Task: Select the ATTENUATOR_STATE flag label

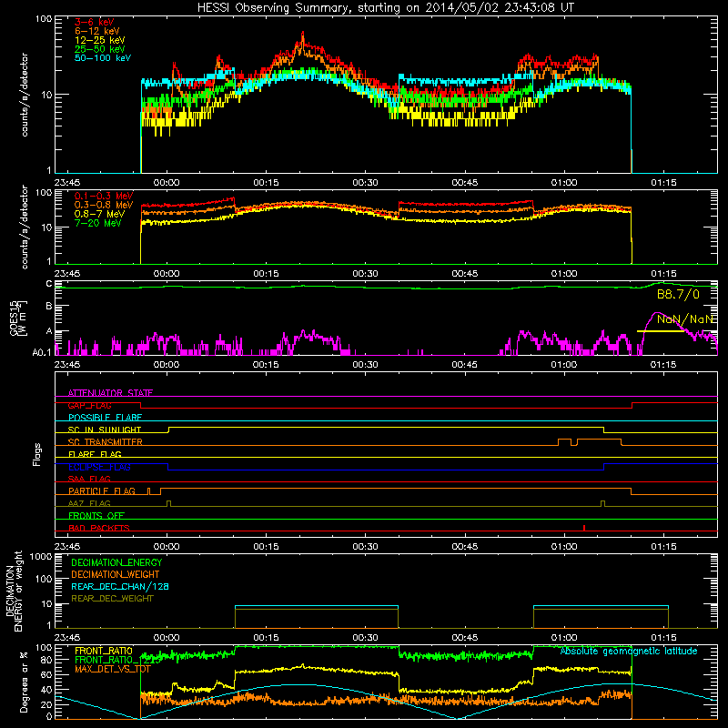Action: pyautogui.click(x=110, y=393)
